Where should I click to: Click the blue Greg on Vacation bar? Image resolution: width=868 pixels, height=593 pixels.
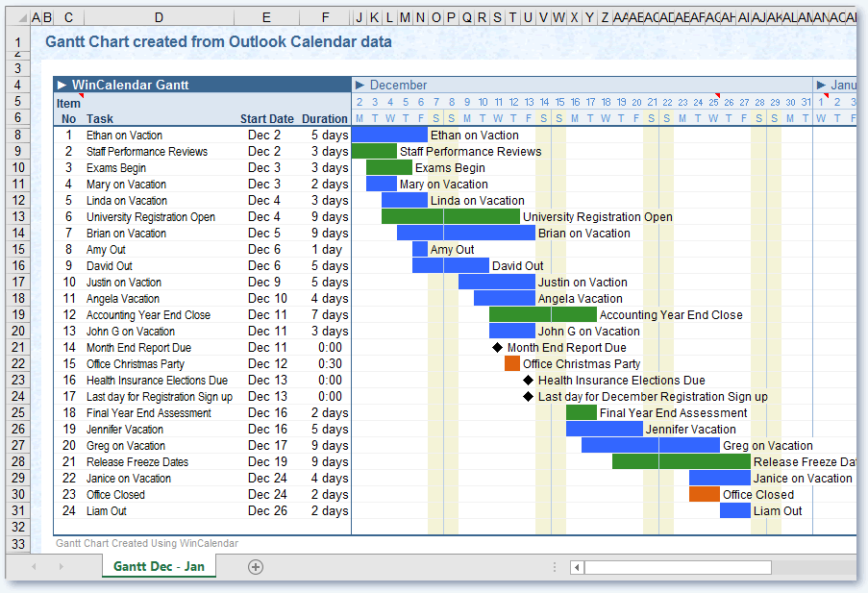650,446
